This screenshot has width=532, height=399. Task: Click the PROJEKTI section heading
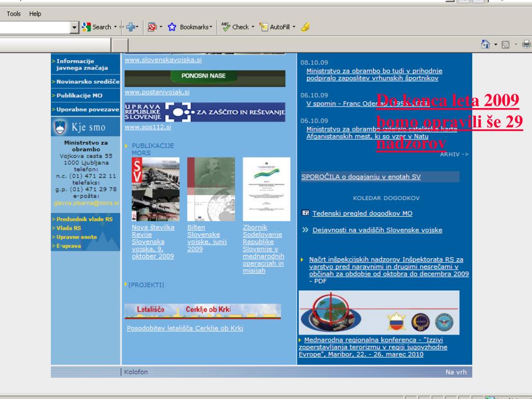click(x=146, y=285)
